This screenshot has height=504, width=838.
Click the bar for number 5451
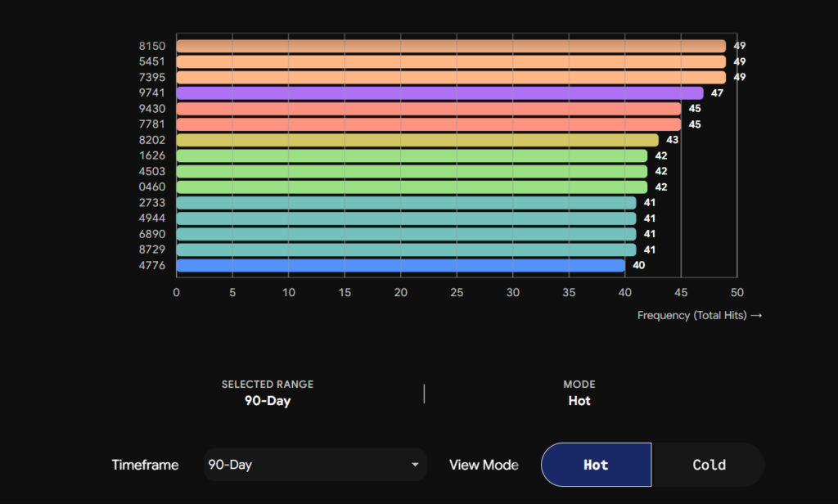(451, 61)
